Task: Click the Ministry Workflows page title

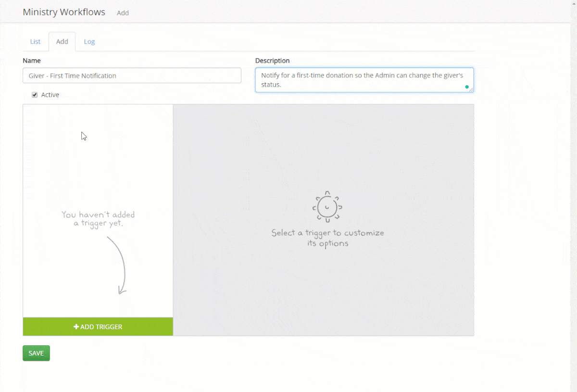Action: tap(64, 12)
